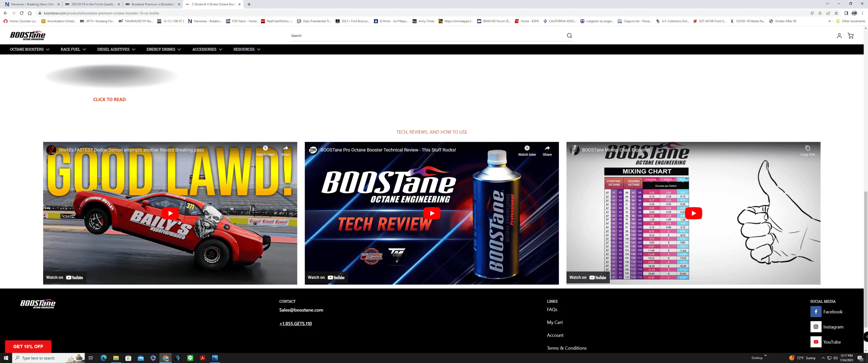Screen dimensions: 868x363
Task: Click the browser address bar URL
Action: pos(101,13)
